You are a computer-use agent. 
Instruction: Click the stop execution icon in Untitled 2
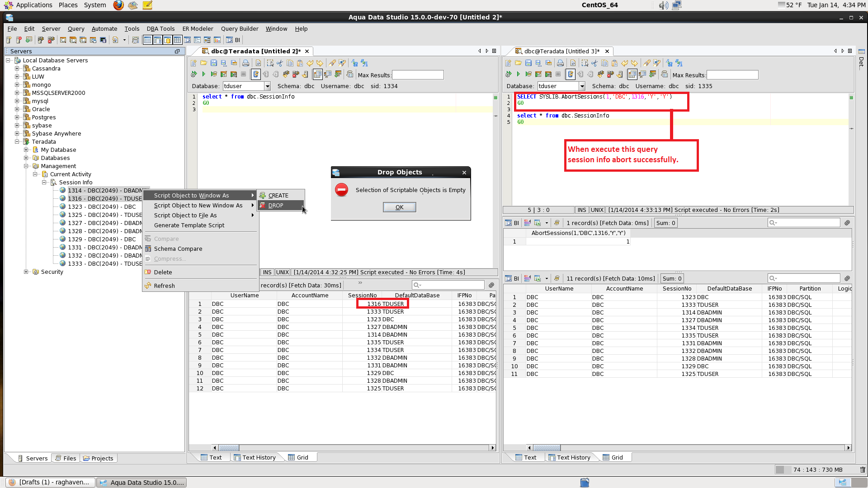tap(243, 74)
